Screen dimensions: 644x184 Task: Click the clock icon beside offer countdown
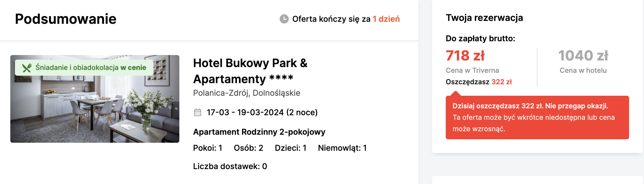(x=284, y=19)
